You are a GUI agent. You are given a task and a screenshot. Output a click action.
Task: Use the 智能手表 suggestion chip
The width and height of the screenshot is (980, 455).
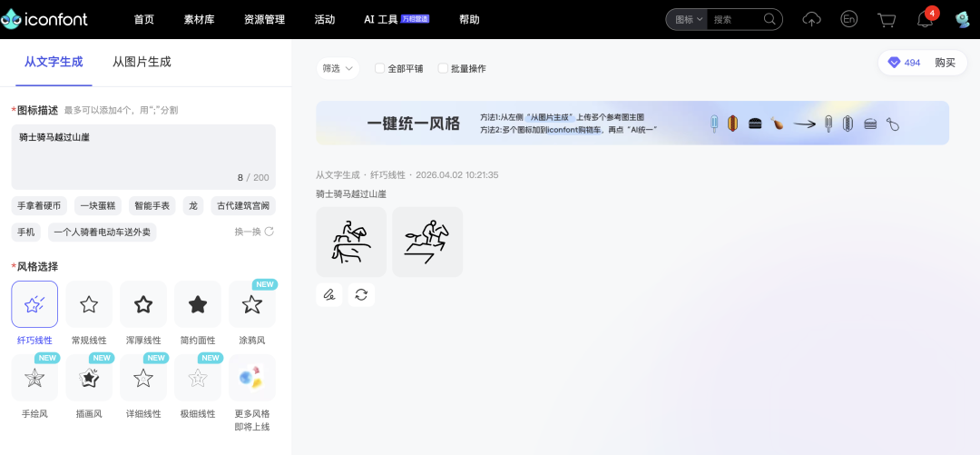tap(152, 205)
